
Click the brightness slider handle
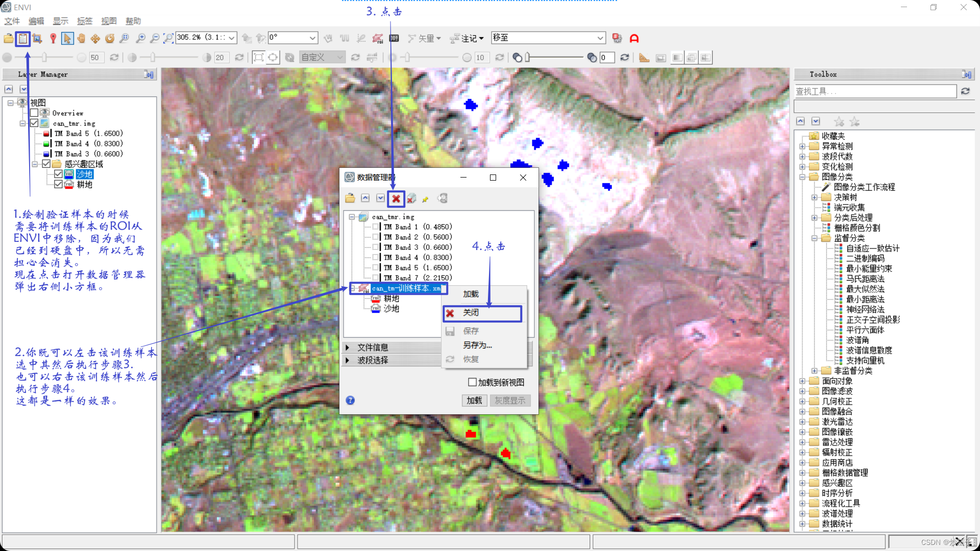pyautogui.click(x=44, y=58)
